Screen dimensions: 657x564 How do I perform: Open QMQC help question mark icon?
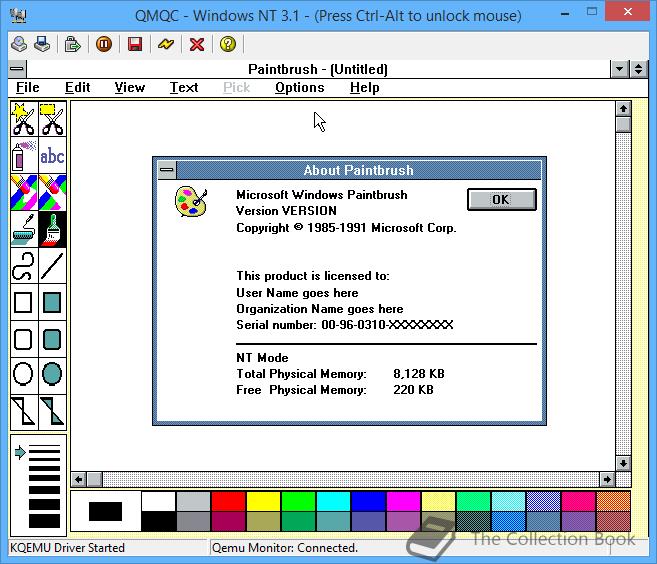pyautogui.click(x=228, y=44)
